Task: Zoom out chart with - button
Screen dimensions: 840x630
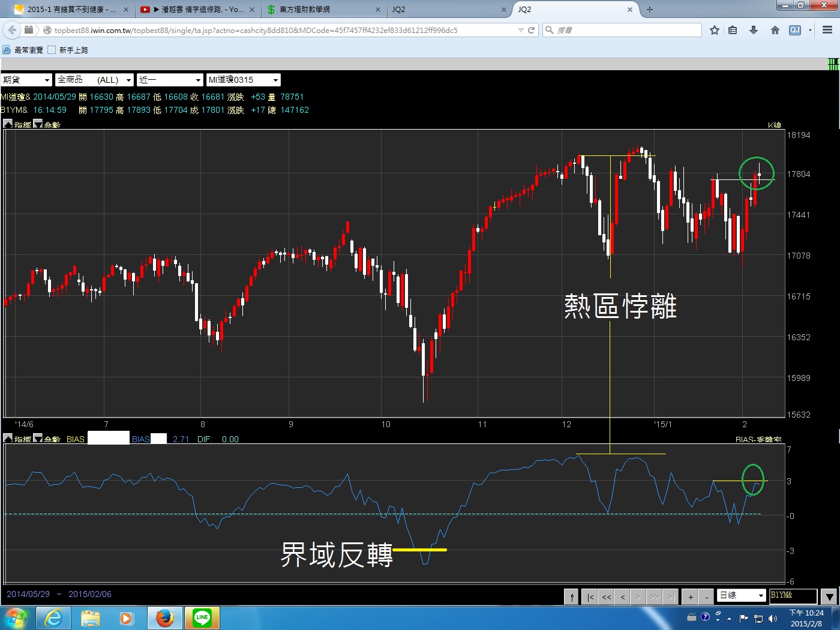Action: tap(707, 596)
